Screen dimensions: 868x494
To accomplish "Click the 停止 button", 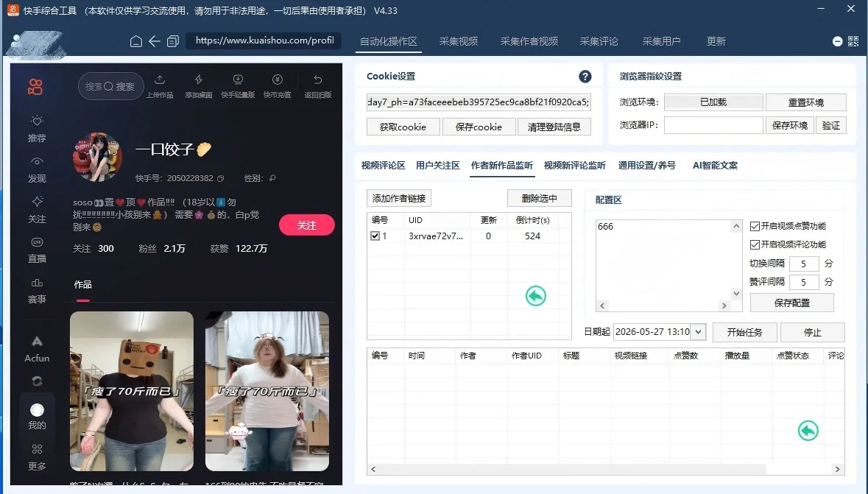I will 812,332.
